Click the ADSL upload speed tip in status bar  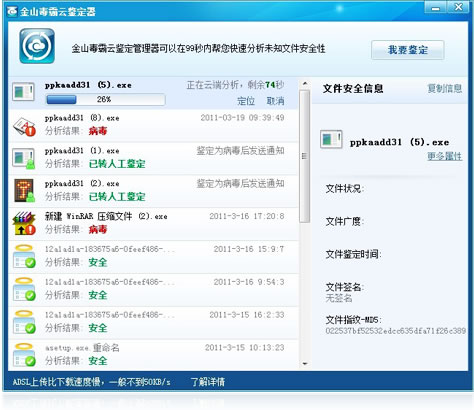pos(92,382)
